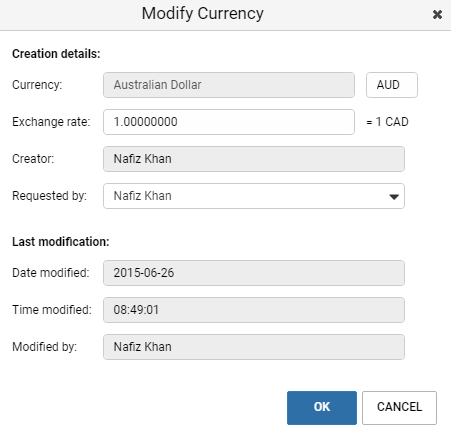451x430 pixels.
Task: Select the AUD currency code box
Action: pyautogui.click(x=392, y=85)
